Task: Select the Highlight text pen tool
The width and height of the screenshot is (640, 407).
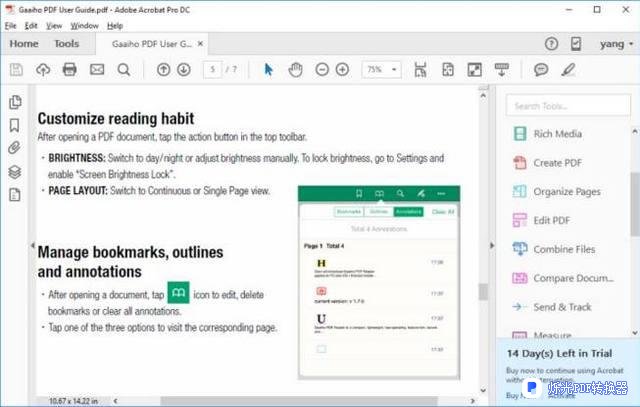Action: [568, 70]
